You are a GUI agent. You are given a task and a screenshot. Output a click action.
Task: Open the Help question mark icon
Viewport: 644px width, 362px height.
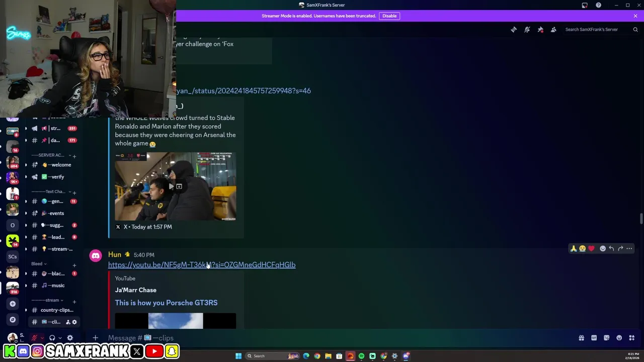pyautogui.click(x=598, y=5)
